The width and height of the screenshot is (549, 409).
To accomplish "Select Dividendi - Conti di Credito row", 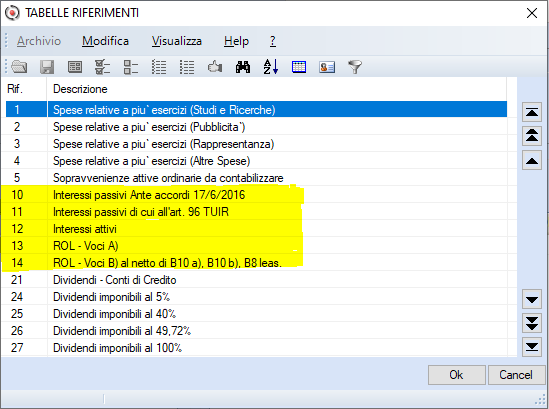I will tap(256, 280).
